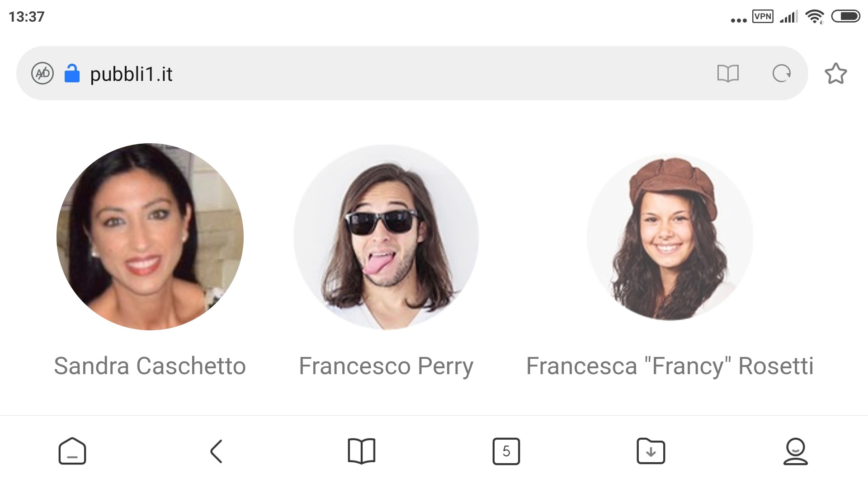Screen dimensions: 868x488
Task: Bookmark this page with the star icon
Action: point(835,73)
